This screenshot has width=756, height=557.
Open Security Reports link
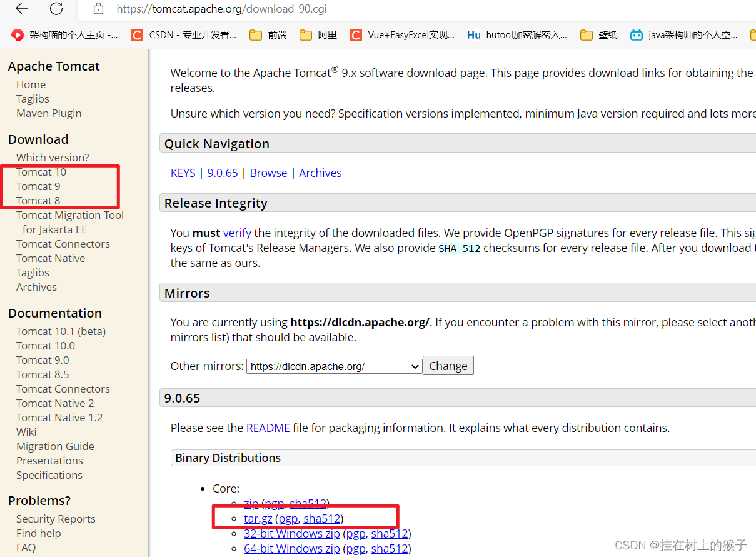[x=56, y=519]
